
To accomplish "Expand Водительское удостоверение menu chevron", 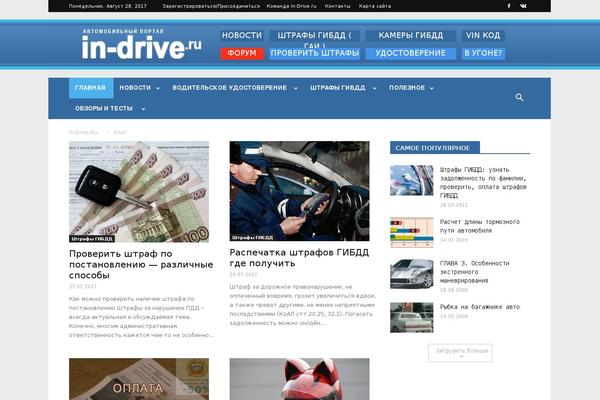I will point(295,88).
